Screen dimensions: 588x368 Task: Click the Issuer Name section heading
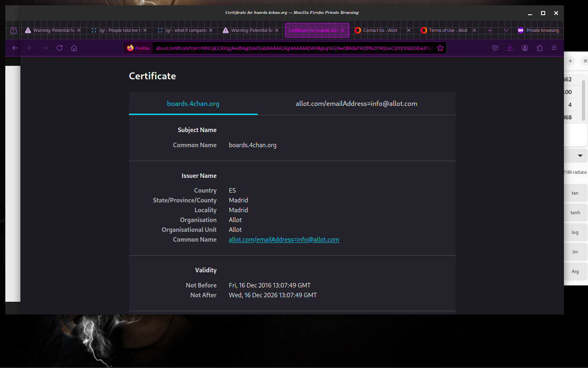pos(199,176)
